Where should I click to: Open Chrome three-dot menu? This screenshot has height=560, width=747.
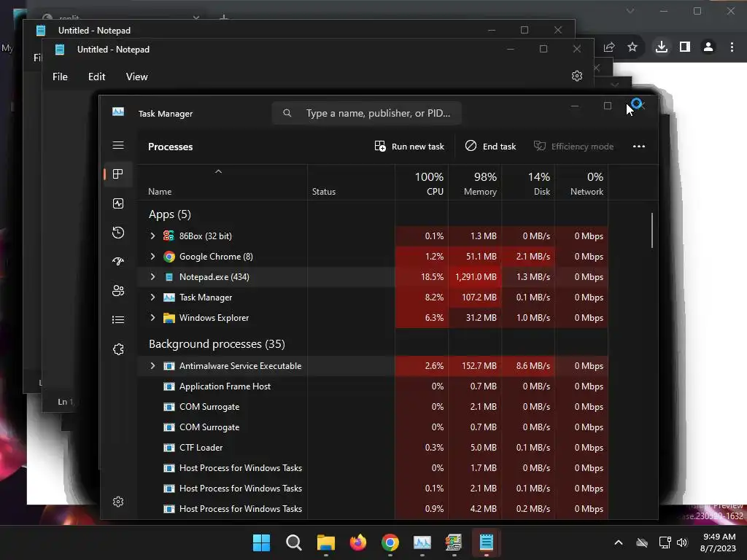point(732,47)
